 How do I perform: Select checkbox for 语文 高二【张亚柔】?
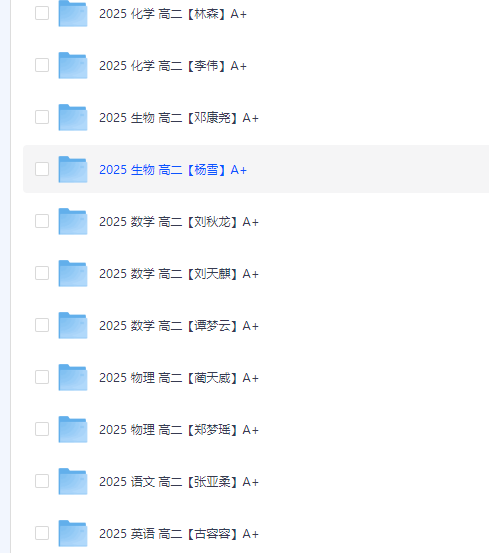click(x=42, y=481)
